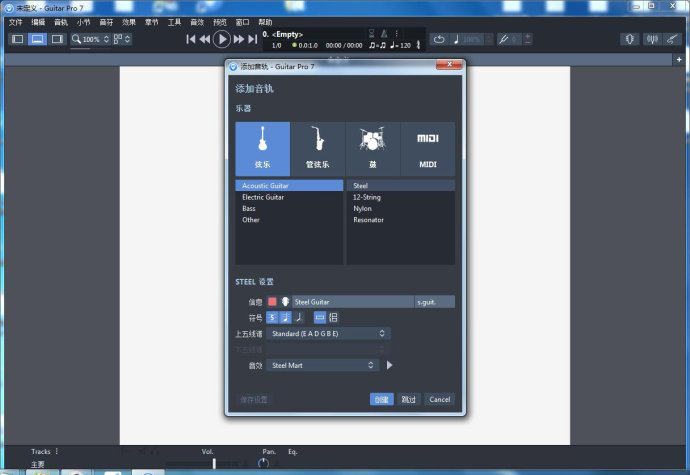Choose Acoustic Guitar in instrument list
This screenshot has width=690, height=475.
289,185
